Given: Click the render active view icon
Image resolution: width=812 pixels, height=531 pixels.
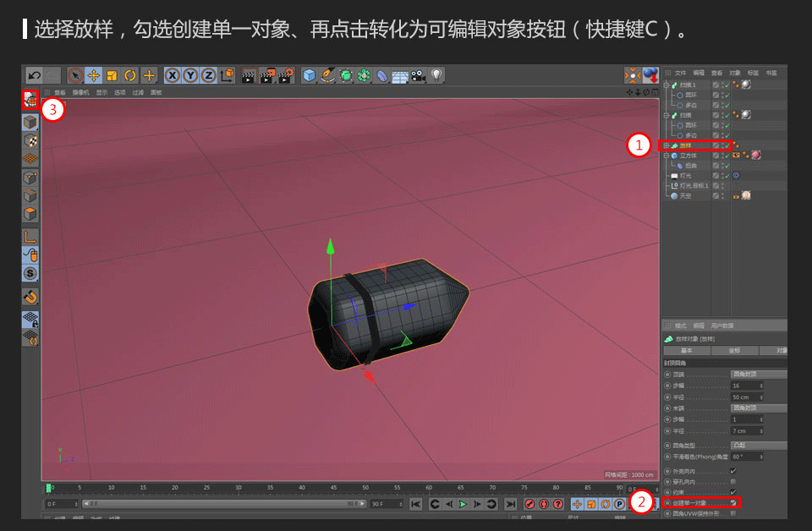Looking at the screenshot, I should (248, 75).
